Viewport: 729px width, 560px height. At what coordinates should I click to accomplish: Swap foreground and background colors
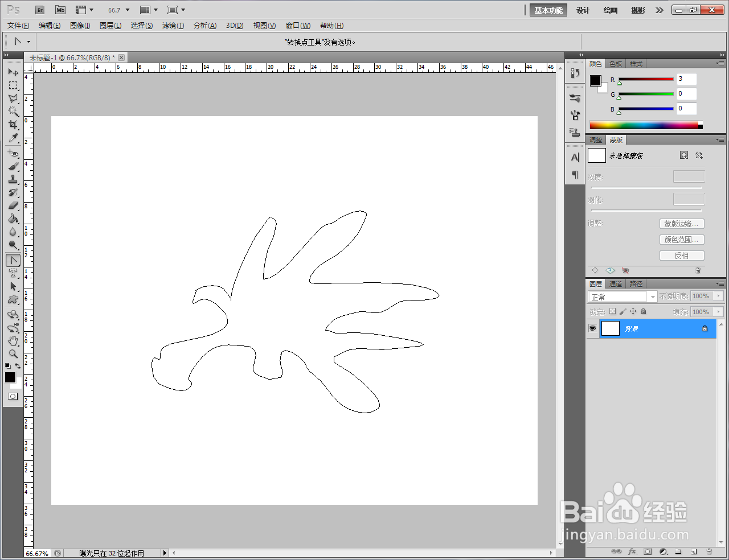point(18,366)
